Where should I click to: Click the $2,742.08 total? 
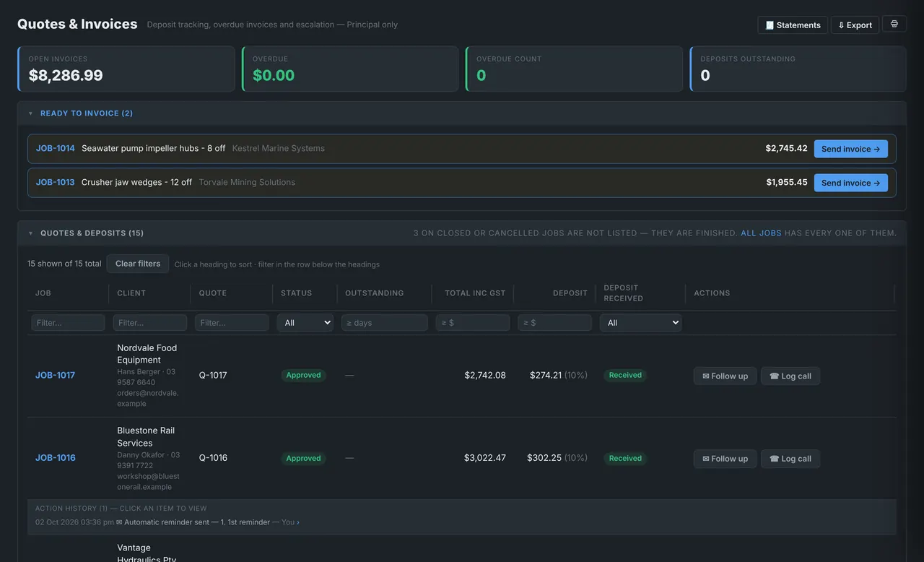(x=485, y=376)
